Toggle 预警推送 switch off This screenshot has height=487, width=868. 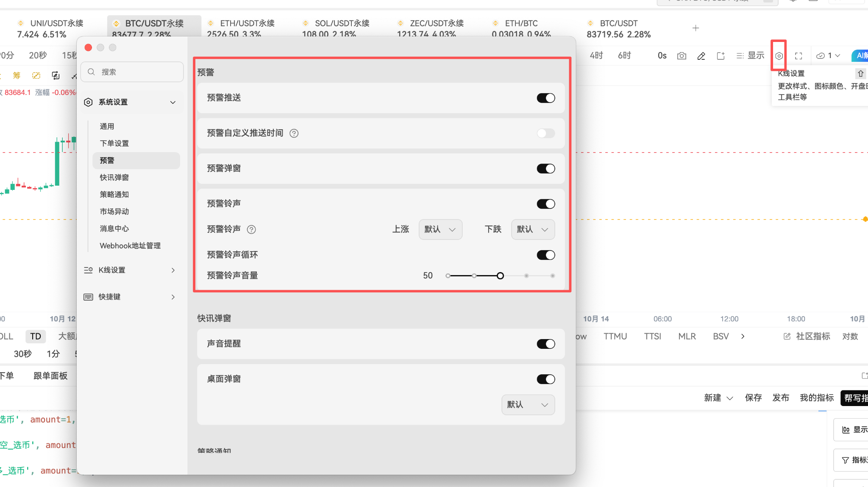(545, 98)
